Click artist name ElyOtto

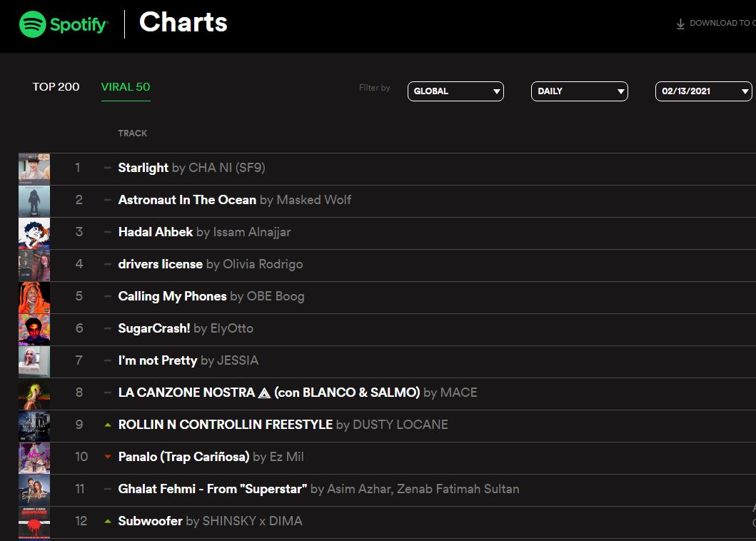(x=231, y=328)
